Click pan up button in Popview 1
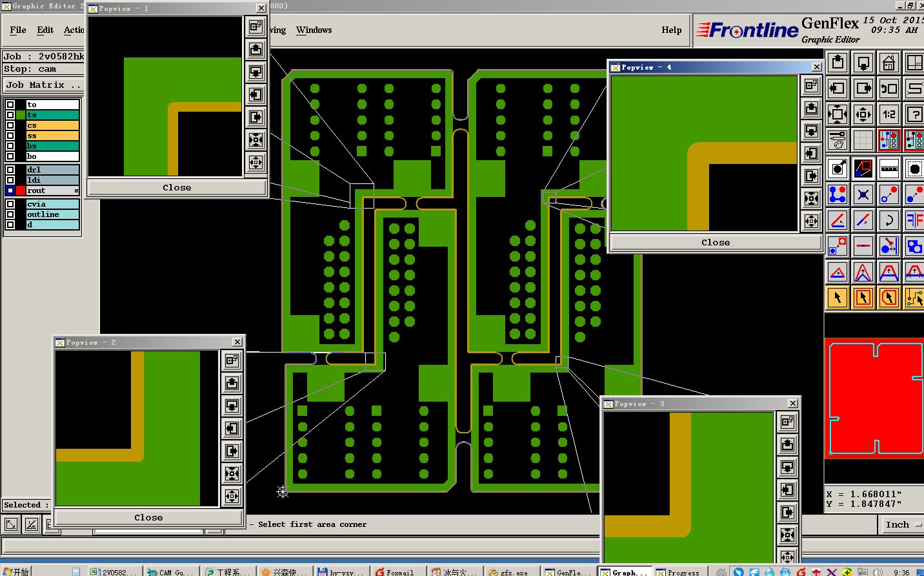924x576 pixels. [x=256, y=49]
